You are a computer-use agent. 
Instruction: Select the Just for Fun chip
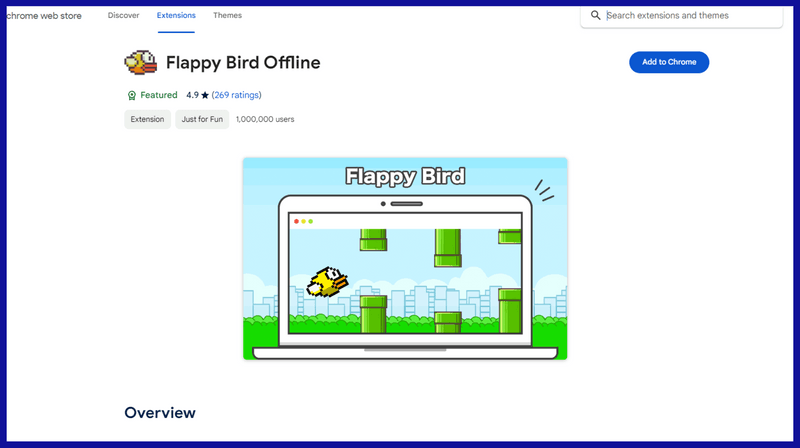coord(203,119)
